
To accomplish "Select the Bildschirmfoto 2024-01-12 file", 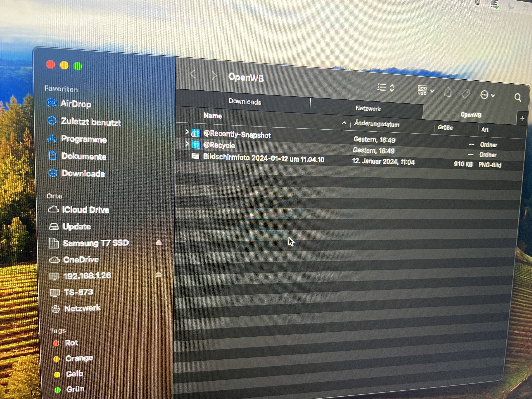I will pyautogui.click(x=263, y=158).
